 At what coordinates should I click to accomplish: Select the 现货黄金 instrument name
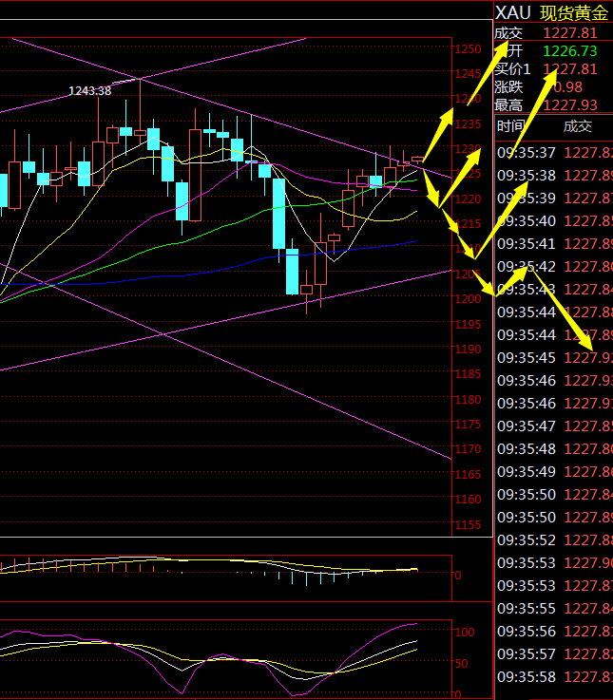coord(574,13)
